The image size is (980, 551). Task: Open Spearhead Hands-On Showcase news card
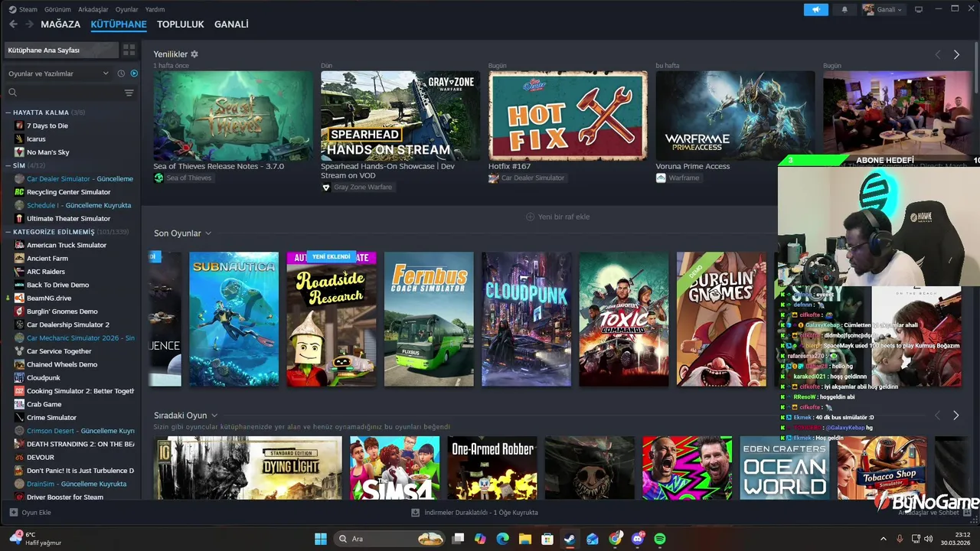tap(400, 116)
